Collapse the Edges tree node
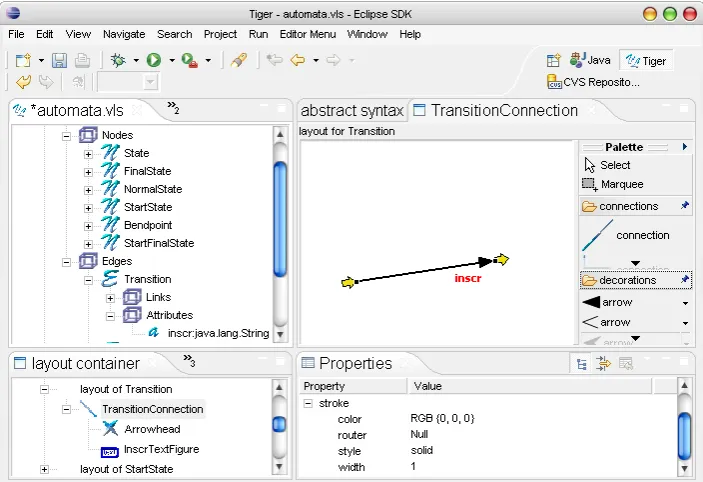Image resolution: width=703 pixels, height=482 pixels. coord(66,262)
